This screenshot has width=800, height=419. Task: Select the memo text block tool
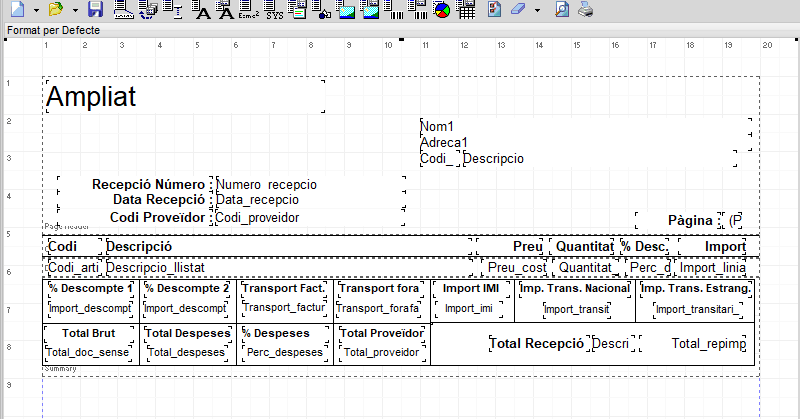pos(297,9)
